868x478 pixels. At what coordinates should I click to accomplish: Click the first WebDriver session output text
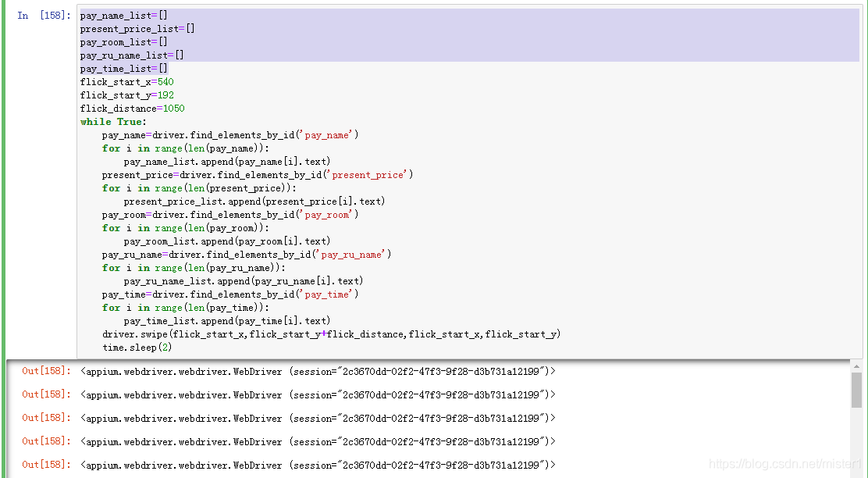[x=318, y=371]
